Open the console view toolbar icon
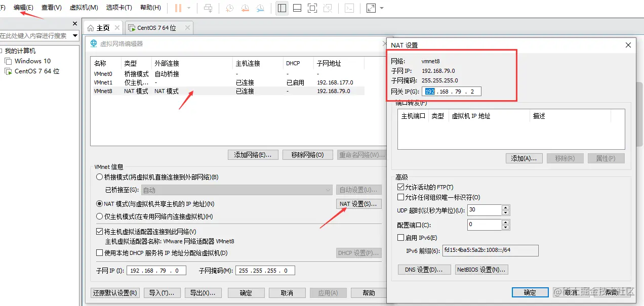 pyautogui.click(x=349, y=8)
